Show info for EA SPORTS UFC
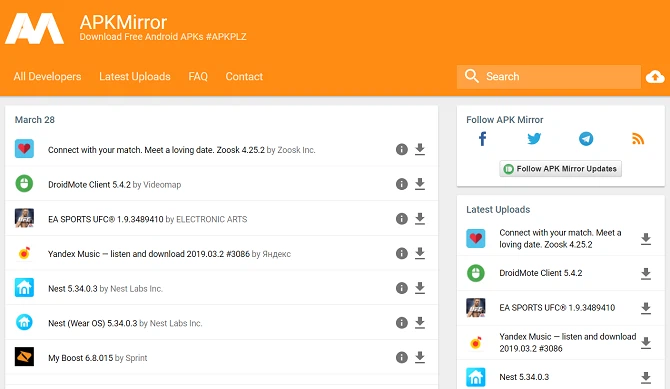 [x=401, y=219]
